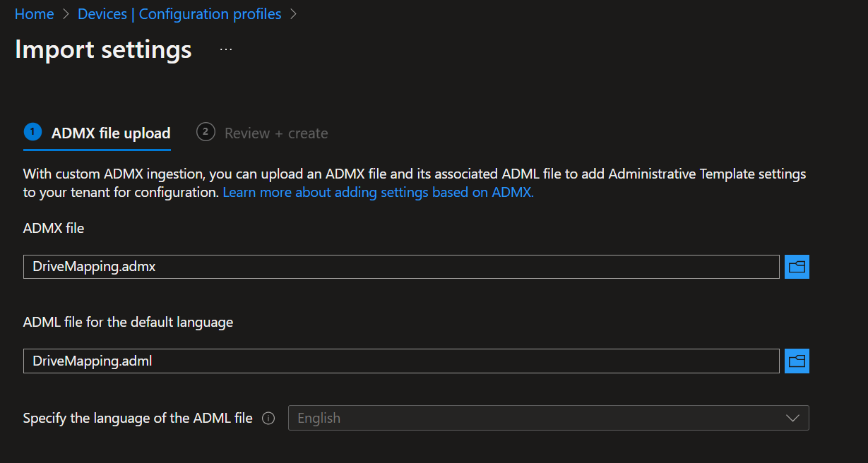Return to Devices | Configuration profiles
Viewport: 868px width, 463px height.
pyautogui.click(x=179, y=14)
